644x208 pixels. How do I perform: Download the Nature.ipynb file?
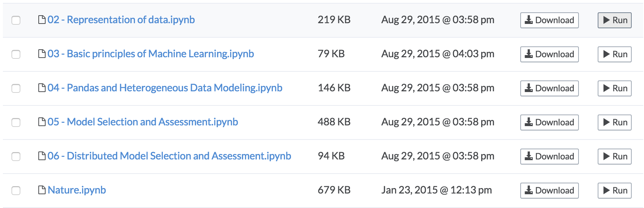549,191
